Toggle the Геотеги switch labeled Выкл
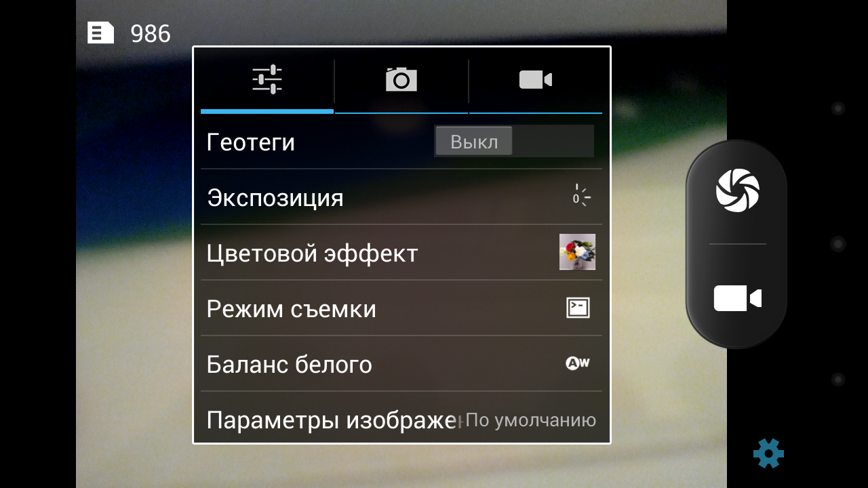Image resolution: width=868 pixels, height=488 pixels. (514, 141)
